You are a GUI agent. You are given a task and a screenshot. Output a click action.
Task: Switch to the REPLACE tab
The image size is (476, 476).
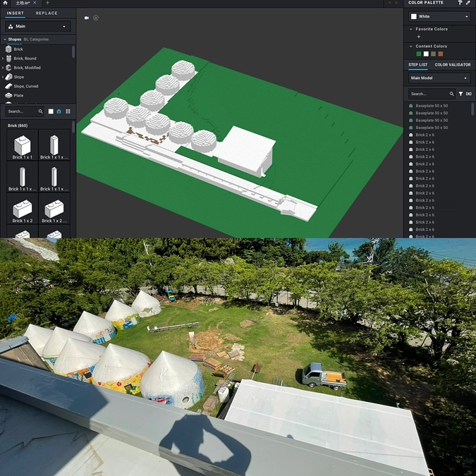47,13
